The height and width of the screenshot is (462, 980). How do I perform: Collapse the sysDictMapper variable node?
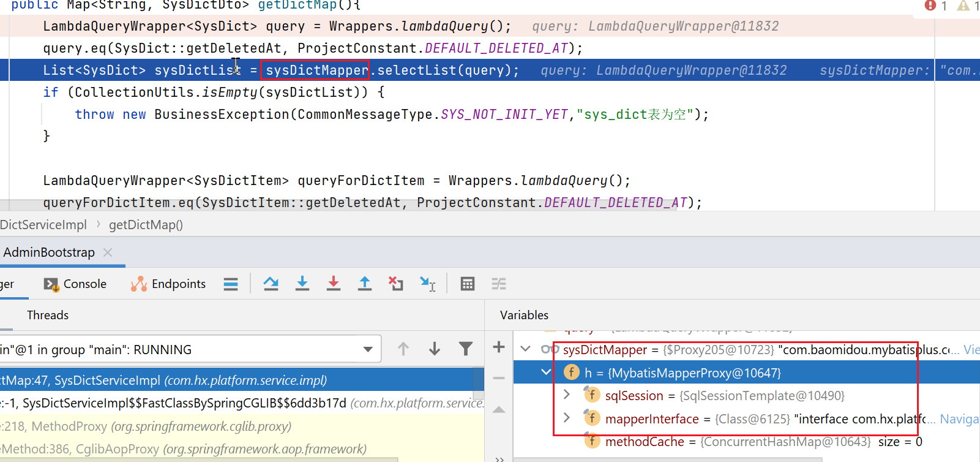pos(525,349)
